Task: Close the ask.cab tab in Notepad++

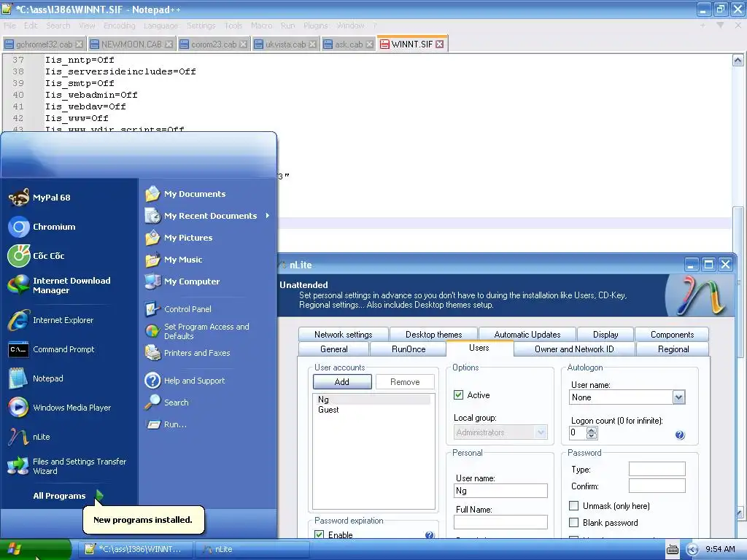Action: click(369, 44)
